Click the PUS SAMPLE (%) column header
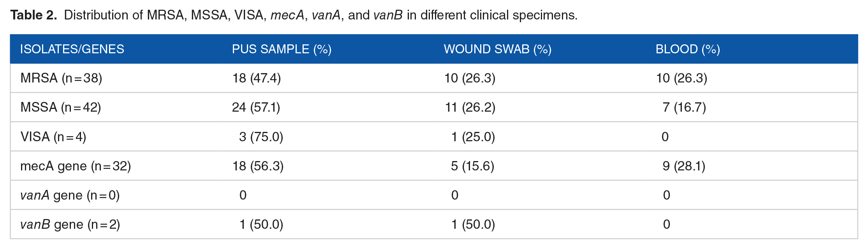 coord(282,49)
